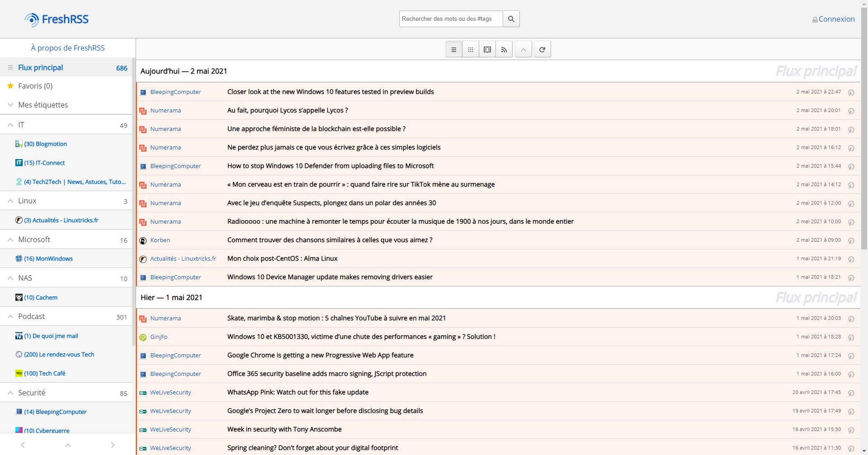868x455 pixels.
Task: Click the sidebar scrollbar
Action: coord(134,201)
